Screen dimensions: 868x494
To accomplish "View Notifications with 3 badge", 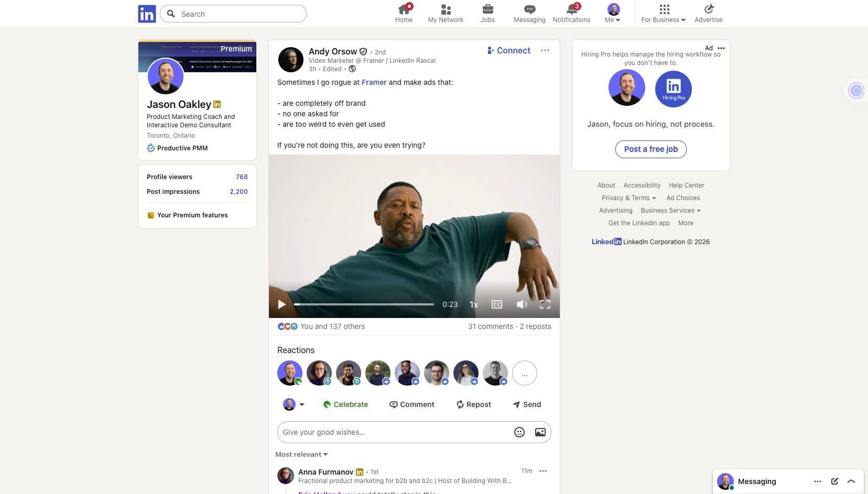I will [x=571, y=14].
